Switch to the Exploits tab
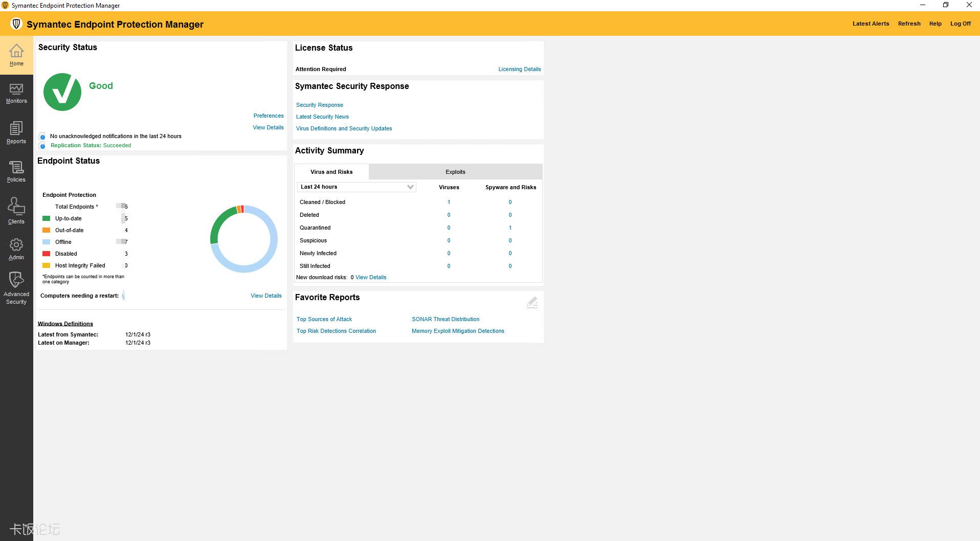980x541 pixels. pyautogui.click(x=455, y=172)
